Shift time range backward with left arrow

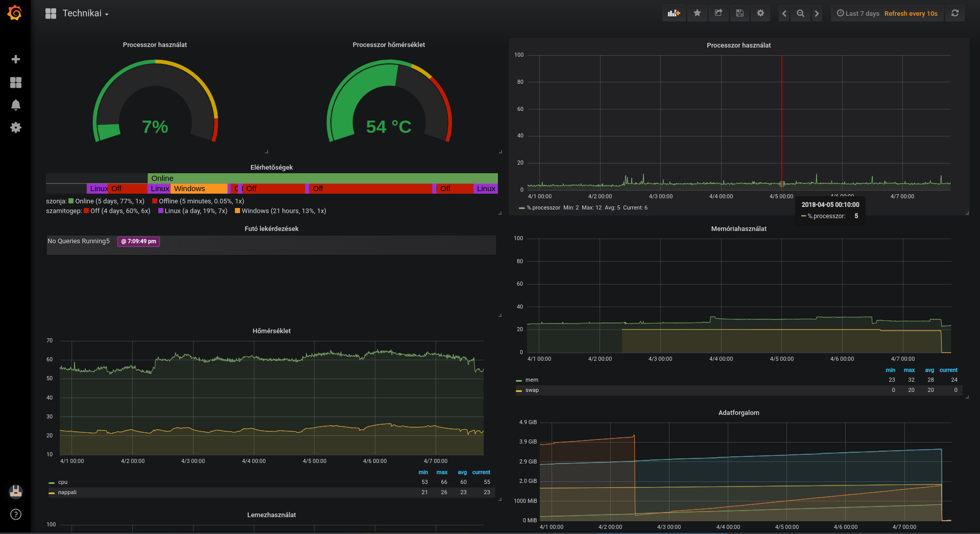pyautogui.click(x=784, y=13)
